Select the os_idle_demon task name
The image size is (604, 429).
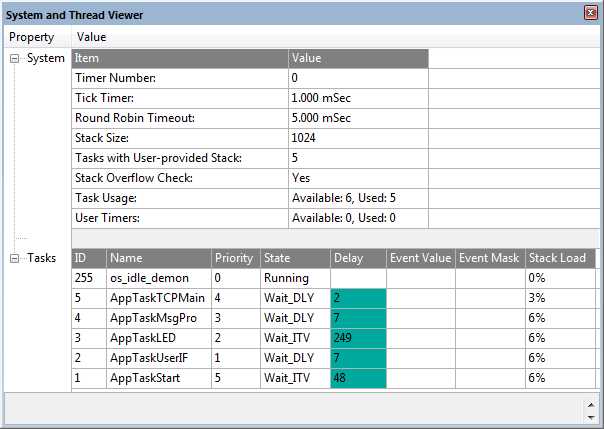pos(149,278)
